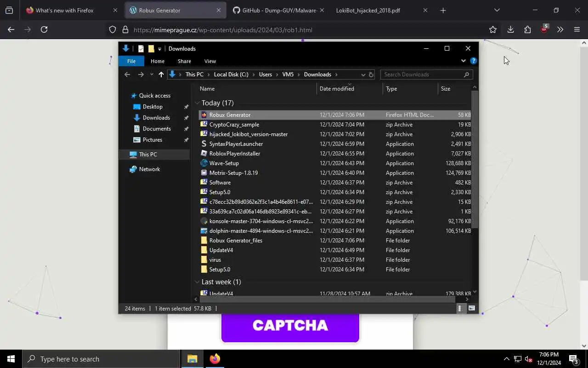Go back in the Firefox toolbar
This screenshot has height=368, width=588.
pos(11,29)
